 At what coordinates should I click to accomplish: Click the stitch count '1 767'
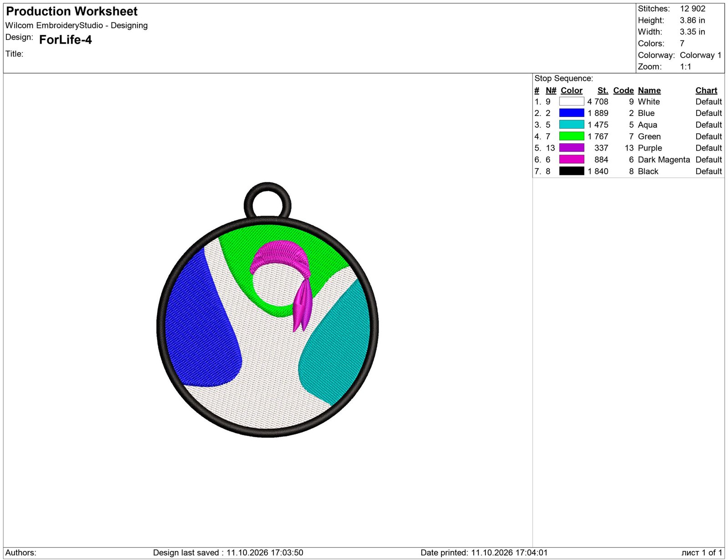point(597,136)
